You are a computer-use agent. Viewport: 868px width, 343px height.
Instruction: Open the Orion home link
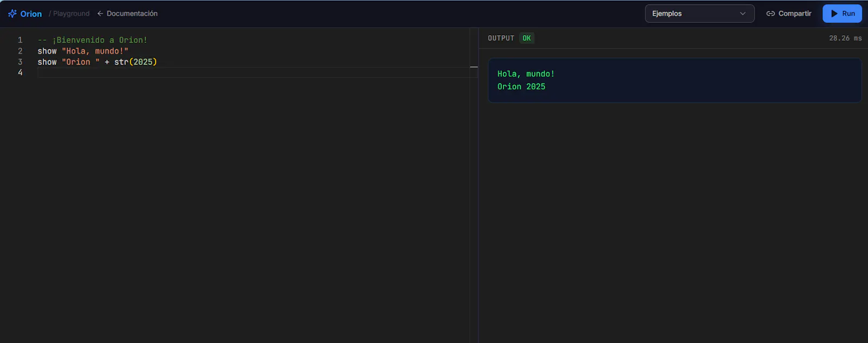[25, 14]
